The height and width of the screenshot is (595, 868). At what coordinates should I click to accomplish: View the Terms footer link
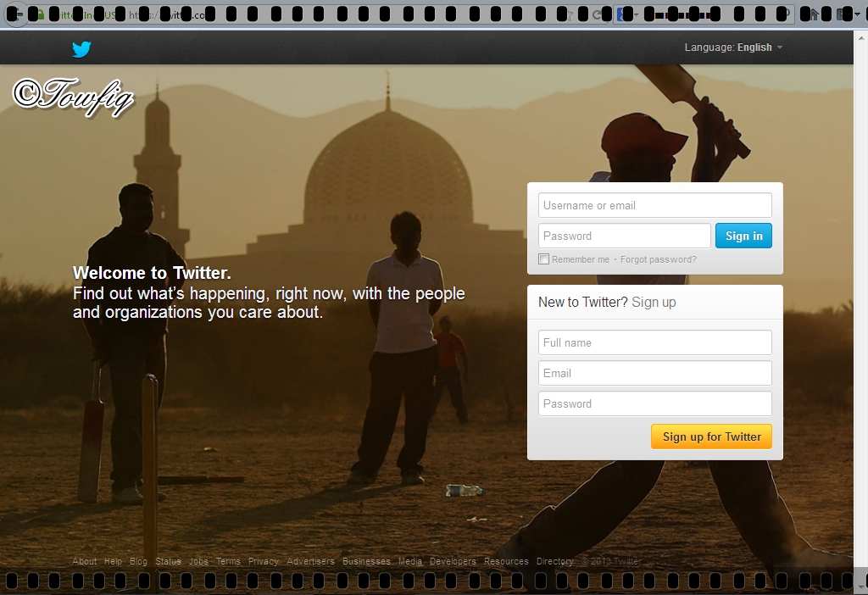[x=228, y=561]
